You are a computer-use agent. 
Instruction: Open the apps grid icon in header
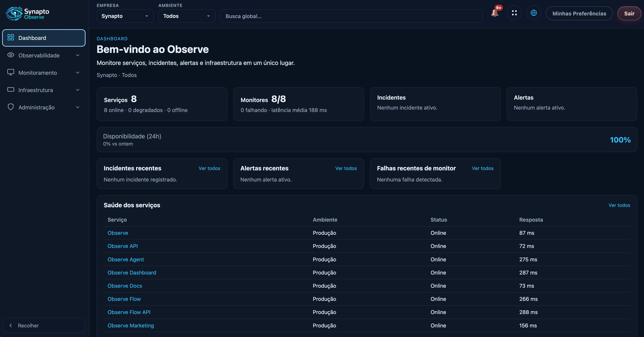(514, 13)
